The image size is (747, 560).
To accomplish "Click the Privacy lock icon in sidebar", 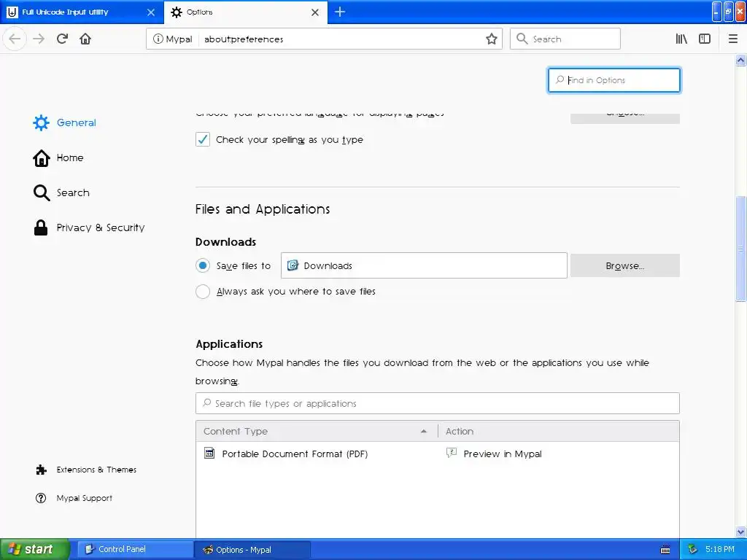I will tap(41, 227).
